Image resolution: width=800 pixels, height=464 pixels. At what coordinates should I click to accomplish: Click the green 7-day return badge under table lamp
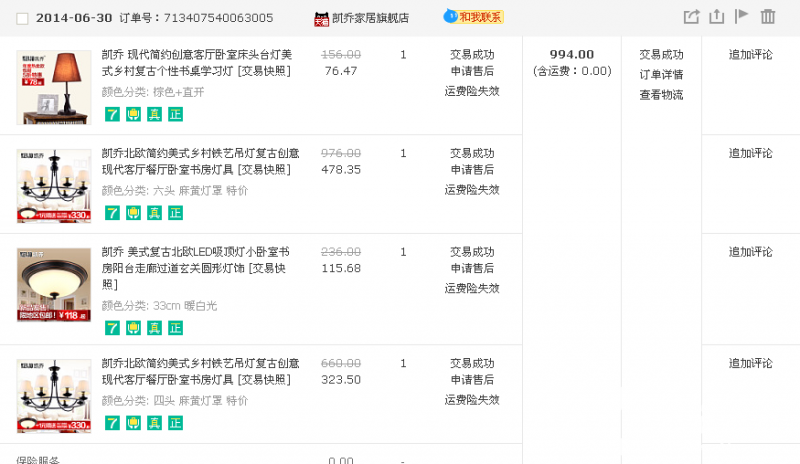pyautogui.click(x=112, y=114)
